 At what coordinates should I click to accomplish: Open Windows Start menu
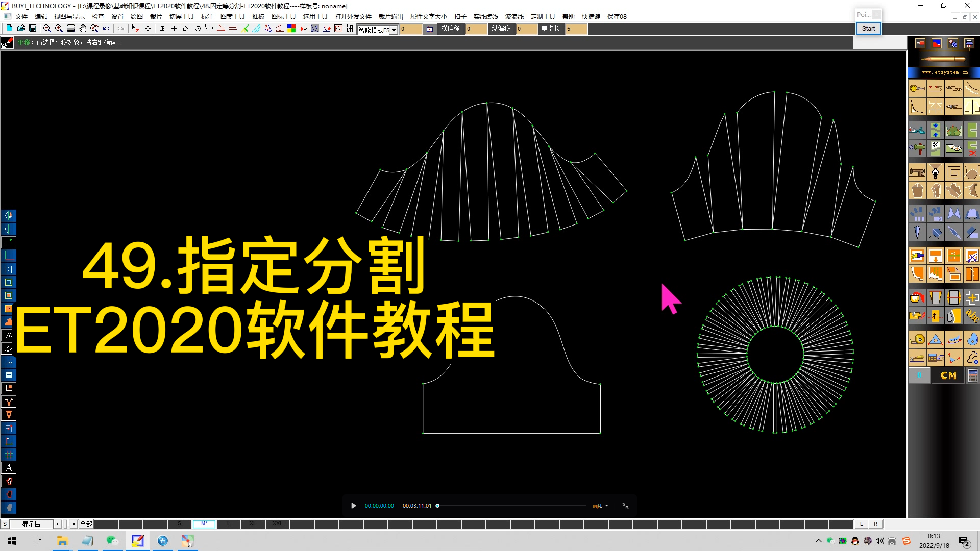[12, 541]
